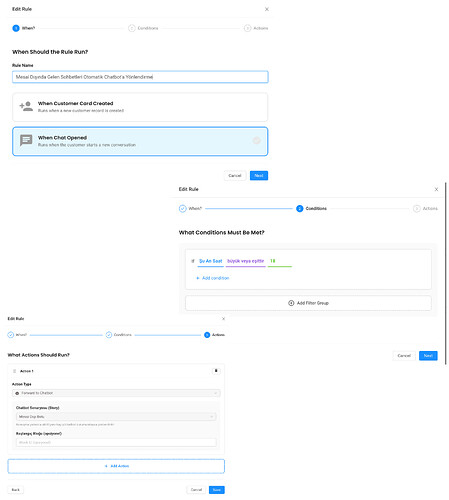This screenshot has height=500, width=449.
Task: Click the customer add icon on first card
Action: (26, 106)
